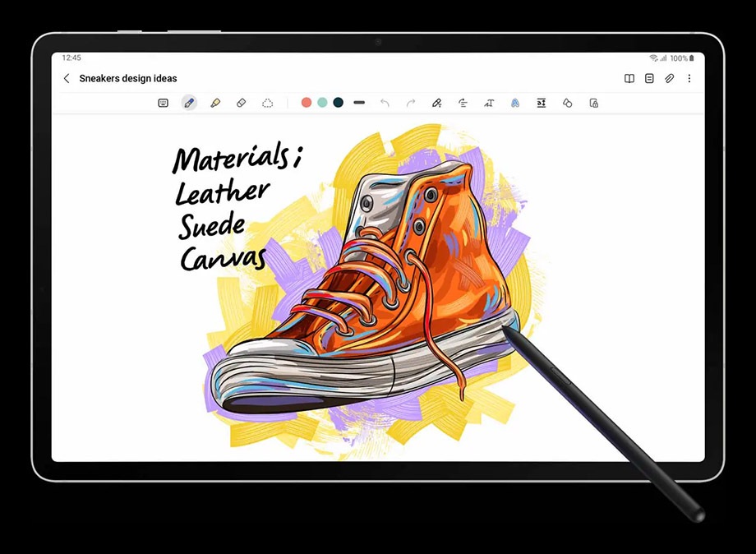Attach a file using the paperclip
Screen dimensions: 756x554
(669, 79)
